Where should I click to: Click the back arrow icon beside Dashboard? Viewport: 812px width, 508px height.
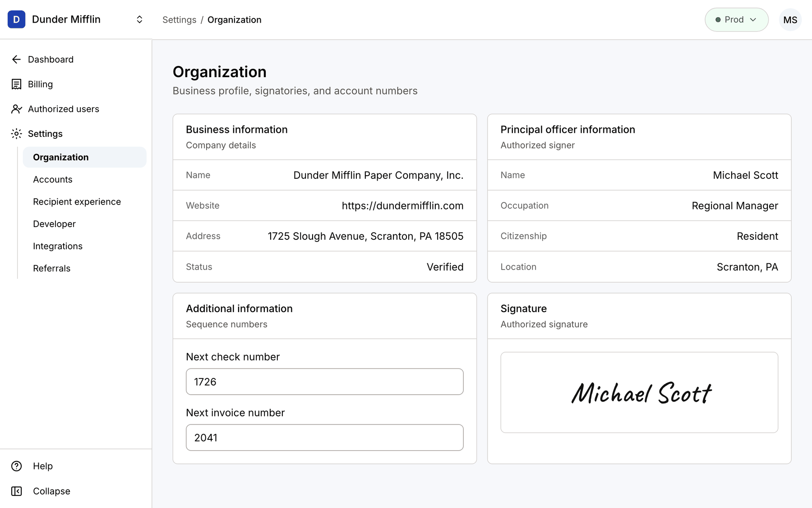coord(17,60)
